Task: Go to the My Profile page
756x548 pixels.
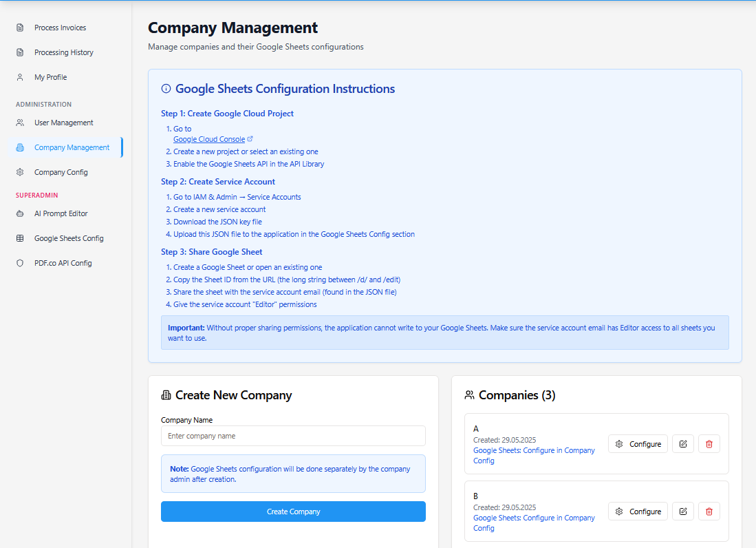Action: coord(50,78)
